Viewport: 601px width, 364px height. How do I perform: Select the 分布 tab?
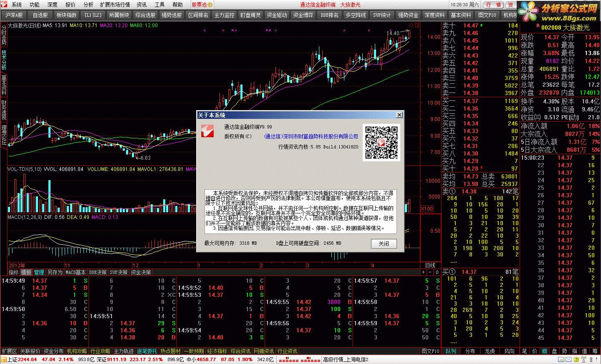[x=470, y=351]
